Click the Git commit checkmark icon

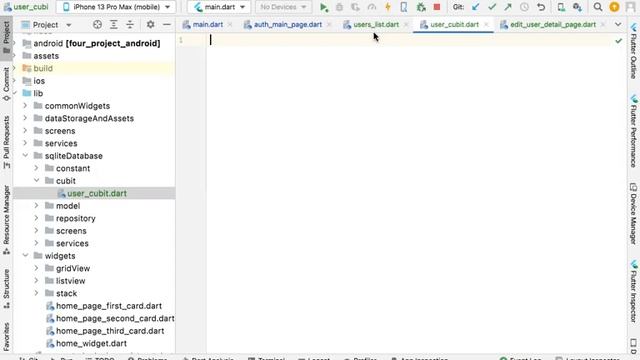click(492, 7)
